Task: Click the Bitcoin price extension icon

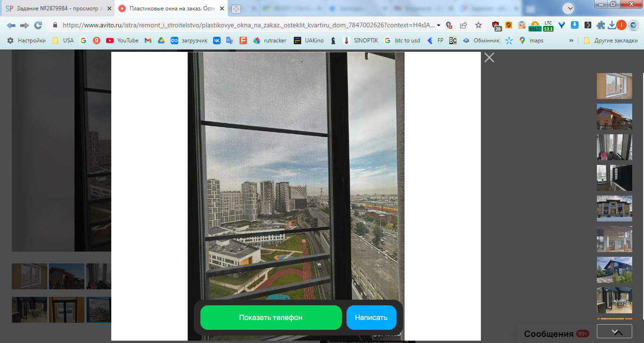Action: [535, 25]
